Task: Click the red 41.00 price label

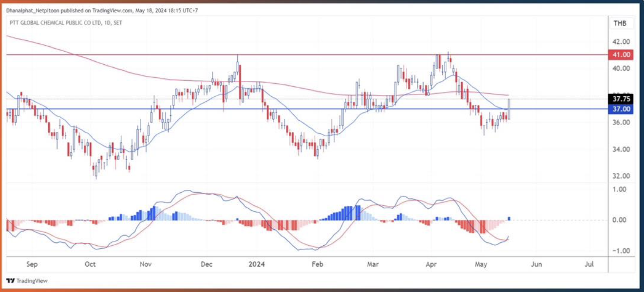Action: coord(620,55)
